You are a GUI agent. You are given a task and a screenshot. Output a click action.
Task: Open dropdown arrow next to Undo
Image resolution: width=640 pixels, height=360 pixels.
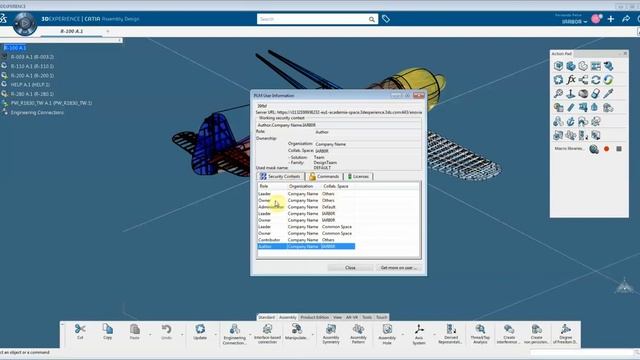pyautogui.click(x=182, y=335)
